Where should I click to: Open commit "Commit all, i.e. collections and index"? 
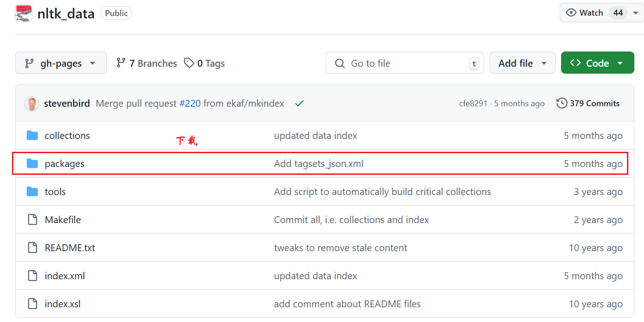pos(351,220)
